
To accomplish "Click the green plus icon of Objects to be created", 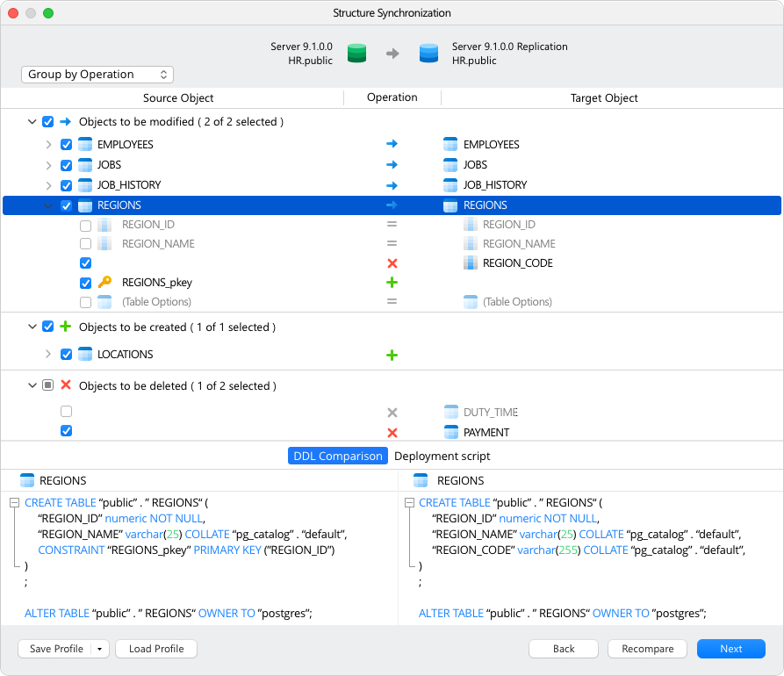I will pos(66,327).
